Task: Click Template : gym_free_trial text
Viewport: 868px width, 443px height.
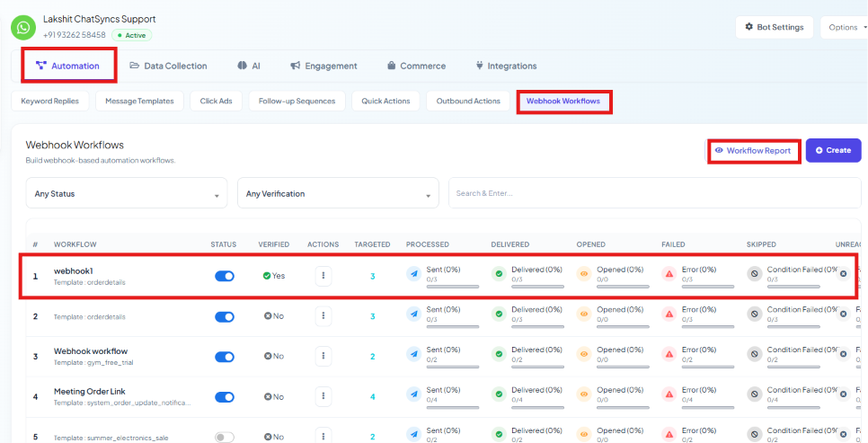Action: [93, 363]
